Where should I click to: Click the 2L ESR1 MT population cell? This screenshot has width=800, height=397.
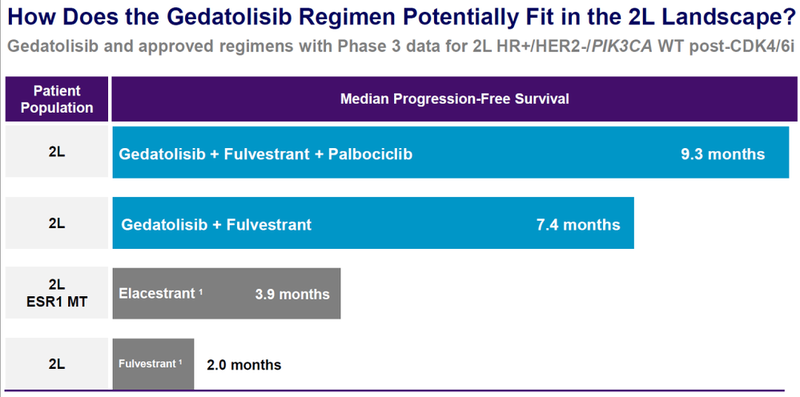click(57, 293)
